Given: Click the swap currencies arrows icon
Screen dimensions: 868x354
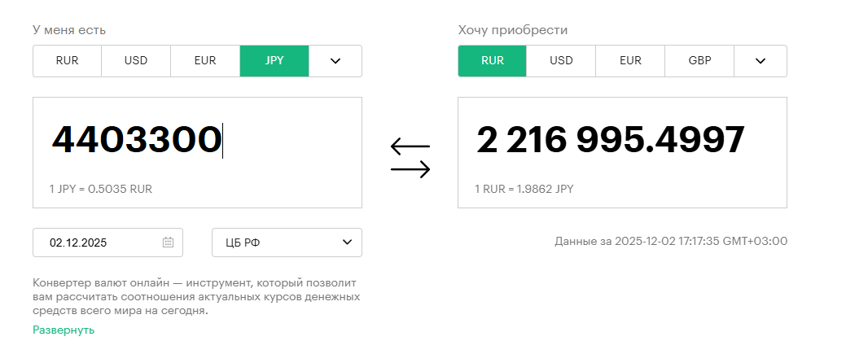Looking at the screenshot, I should point(410,158).
